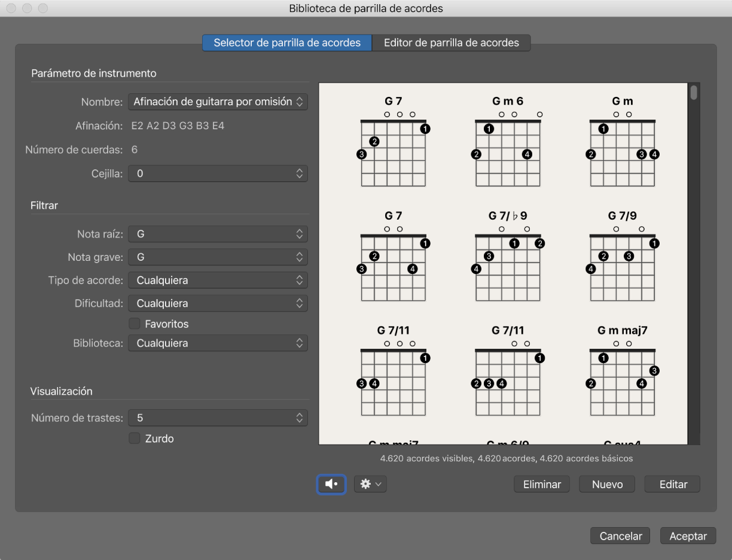
Task: Select the G m 6 chord grid
Action: 508,142
